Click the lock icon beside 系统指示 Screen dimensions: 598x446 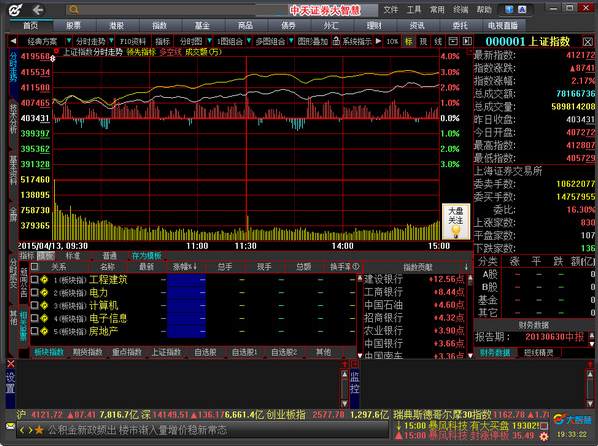(336, 41)
